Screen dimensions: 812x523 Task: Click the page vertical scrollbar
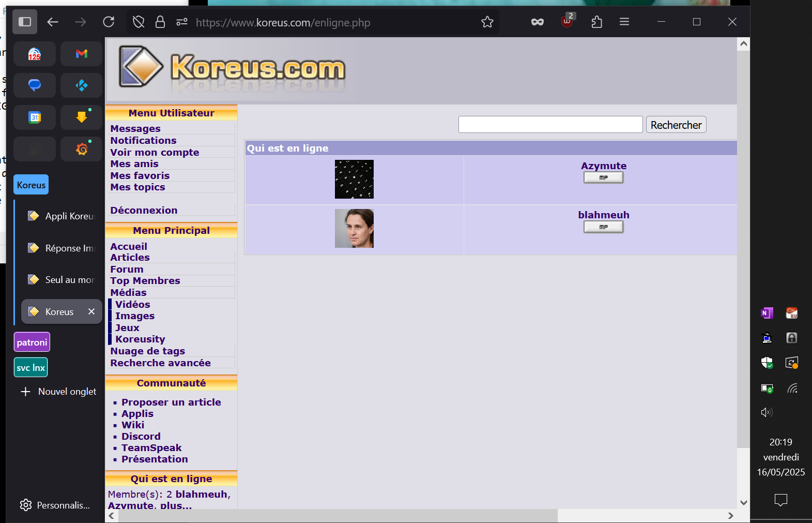pos(743,248)
